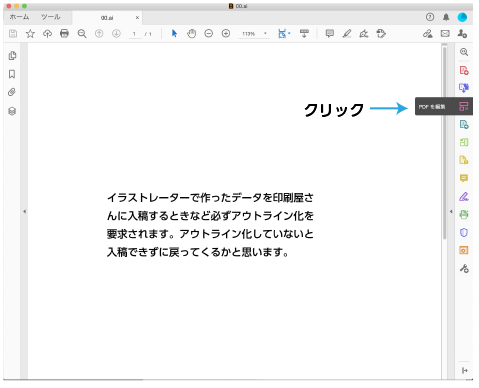Open the green organize pages tool

[464, 142]
